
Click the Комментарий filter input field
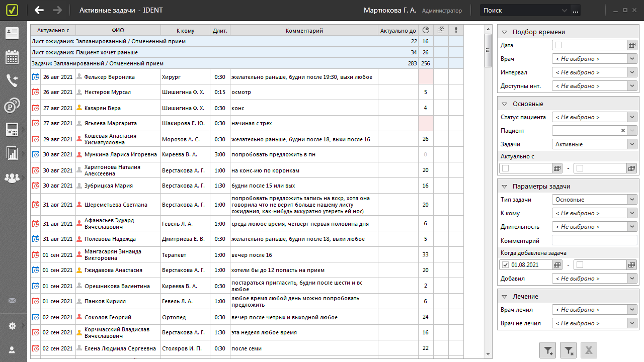pos(595,240)
